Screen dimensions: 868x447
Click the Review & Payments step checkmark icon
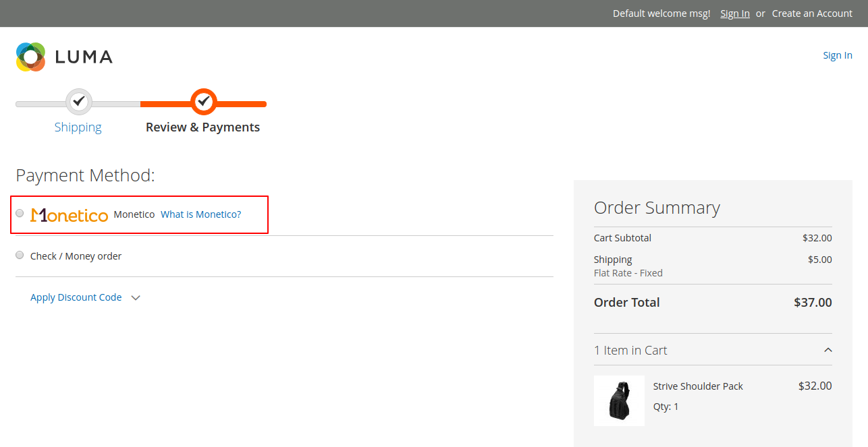203,102
